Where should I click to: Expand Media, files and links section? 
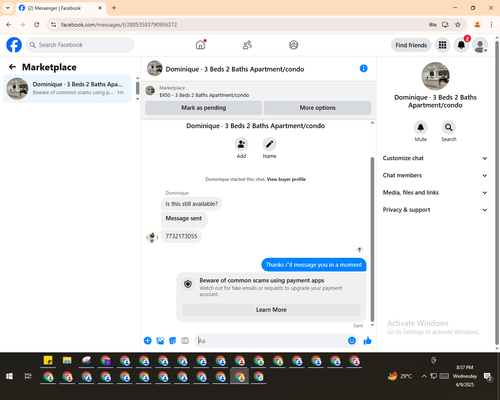pyautogui.click(x=435, y=193)
